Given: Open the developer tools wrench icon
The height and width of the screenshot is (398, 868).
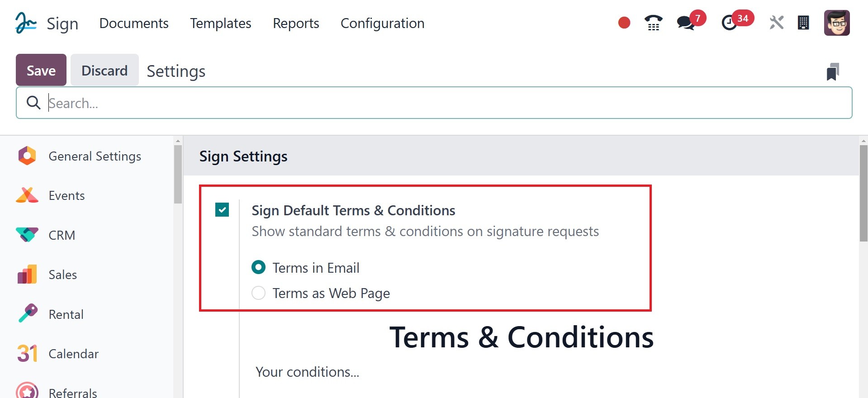Looking at the screenshot, I should coord(776,23).
